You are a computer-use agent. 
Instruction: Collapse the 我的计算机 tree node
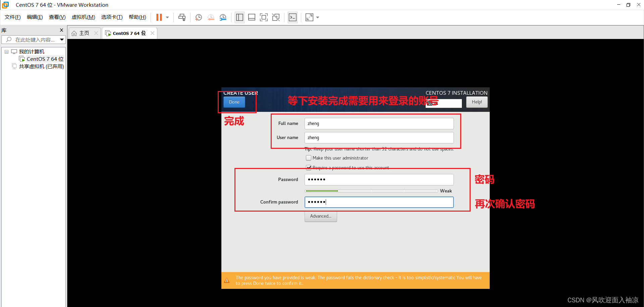point(6,52)
